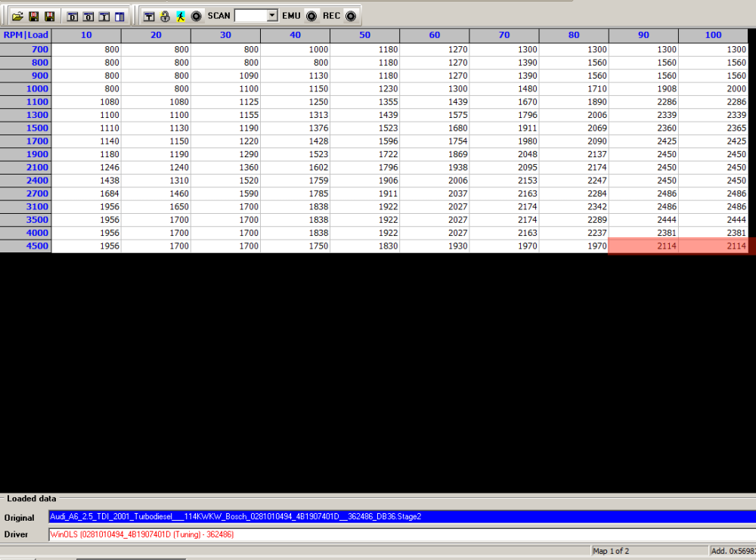Select the RPM row header 2100
Screen dimensions: 756x560
(26, 168)
